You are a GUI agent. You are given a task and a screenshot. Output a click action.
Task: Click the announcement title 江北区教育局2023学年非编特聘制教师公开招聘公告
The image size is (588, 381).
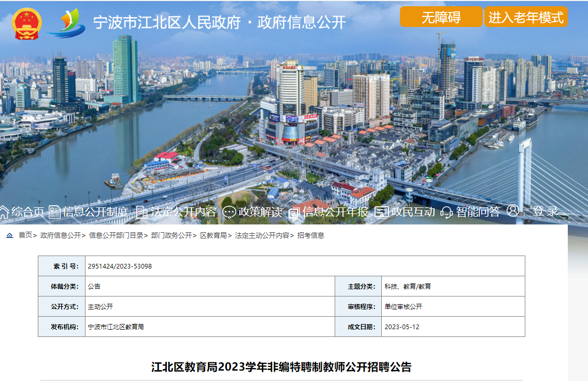(281, 366)
